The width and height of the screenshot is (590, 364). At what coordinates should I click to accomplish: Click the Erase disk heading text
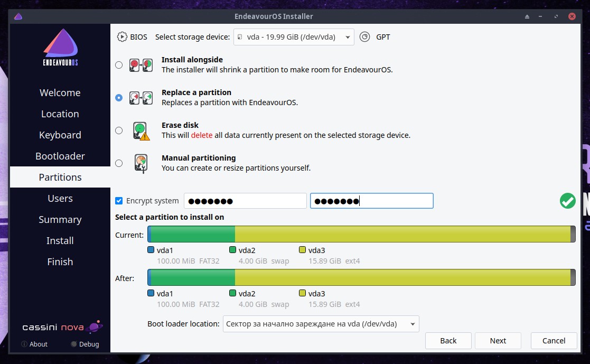pyautogui.click(x=180, y=125)
